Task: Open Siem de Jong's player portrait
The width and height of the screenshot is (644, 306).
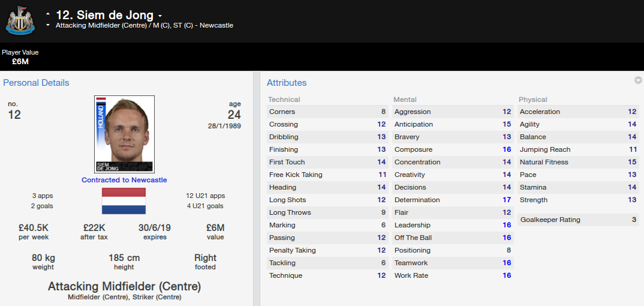Action: click(125, 134)
